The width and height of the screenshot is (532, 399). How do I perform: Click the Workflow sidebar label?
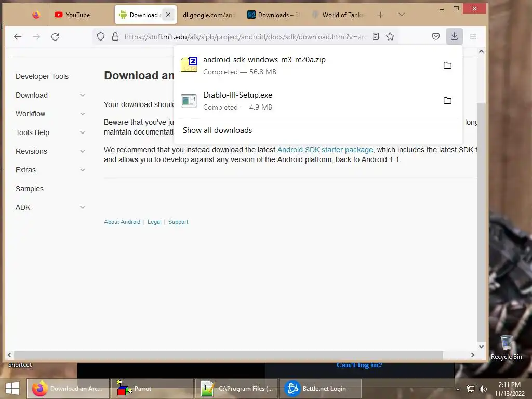pyautogui.click(x=30, y=114)
